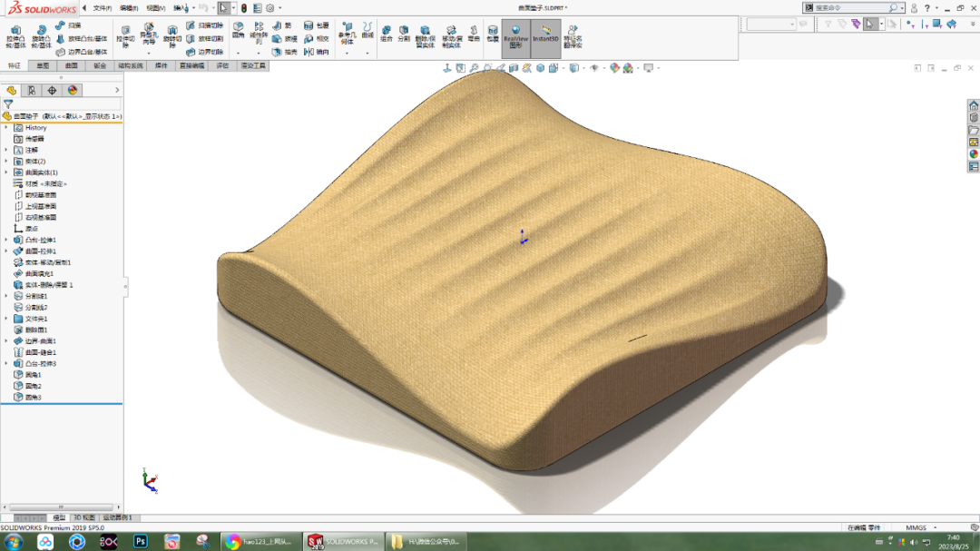Open Edit Appearance color tool in heads-up toolbar
The width and height of the screenshot is (980, 551).
(x=613, y=66)
